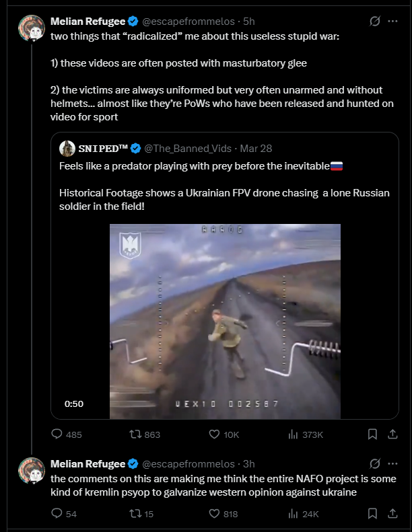Open Grok icon on first tweet
Image resolution: width=412 pixels, height=532 pixels.
tap(375, 22)
